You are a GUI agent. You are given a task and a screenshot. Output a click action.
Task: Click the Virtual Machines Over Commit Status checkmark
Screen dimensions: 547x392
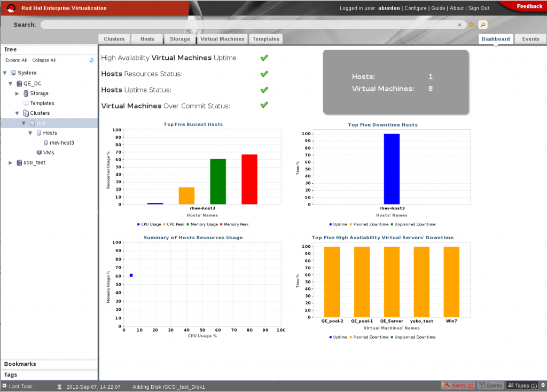click(x=264, y=105)
